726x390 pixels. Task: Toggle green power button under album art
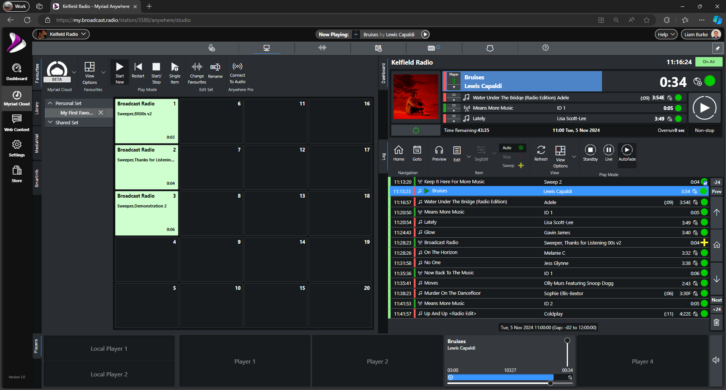(x=415, y=130)
